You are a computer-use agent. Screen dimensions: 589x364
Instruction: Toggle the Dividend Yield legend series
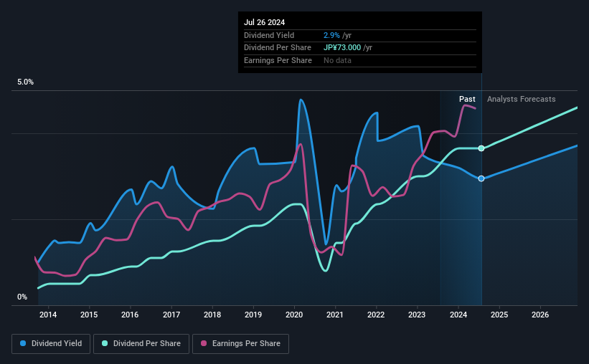pos(51,344)
